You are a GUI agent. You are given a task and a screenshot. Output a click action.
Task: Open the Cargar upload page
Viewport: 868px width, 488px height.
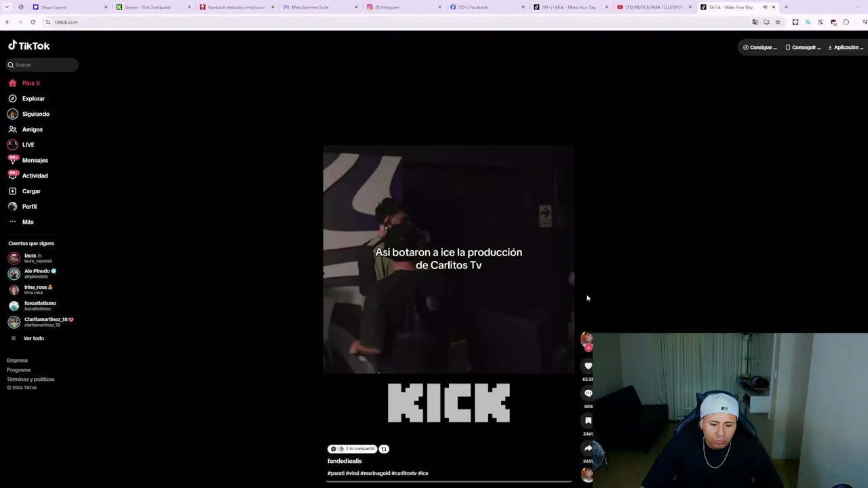pyautogui.click(x=24, y=191)
